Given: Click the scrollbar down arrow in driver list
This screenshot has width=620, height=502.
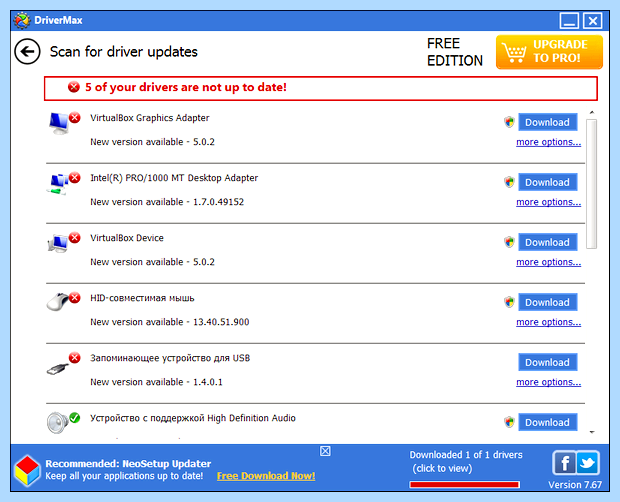Looking at the screenshot, I should tap(592, 432).
